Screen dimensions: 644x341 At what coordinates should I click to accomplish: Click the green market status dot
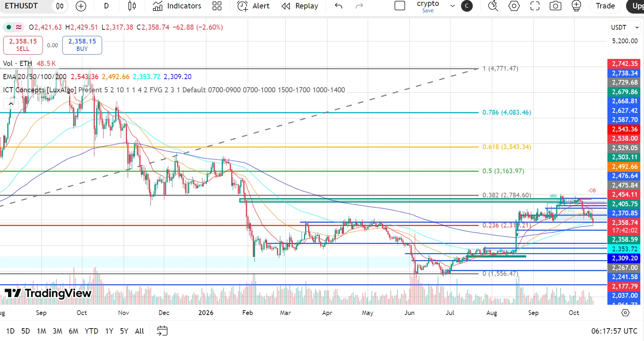(x=9, y=27)
